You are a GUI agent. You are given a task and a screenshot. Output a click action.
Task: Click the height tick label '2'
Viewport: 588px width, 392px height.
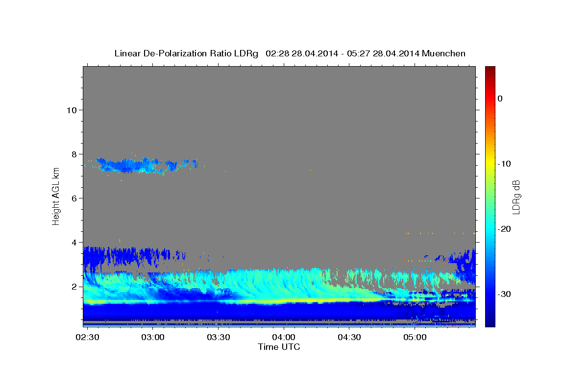click(74, 287)
